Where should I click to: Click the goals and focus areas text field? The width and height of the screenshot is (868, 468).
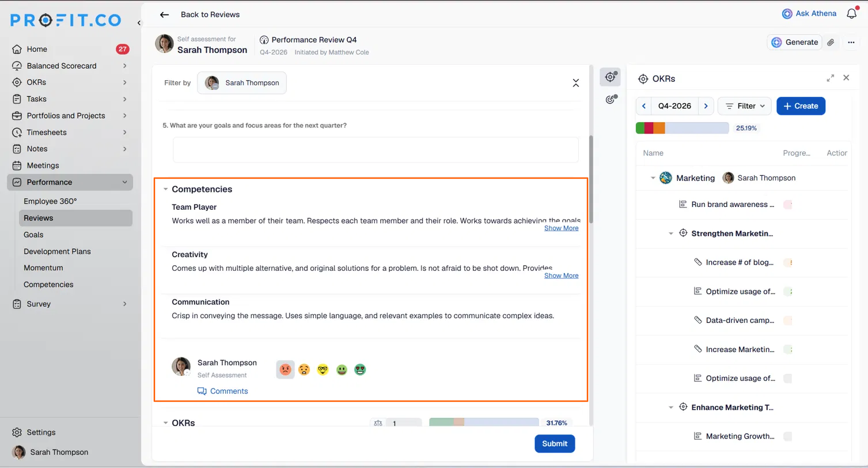[x=376, y=150]
